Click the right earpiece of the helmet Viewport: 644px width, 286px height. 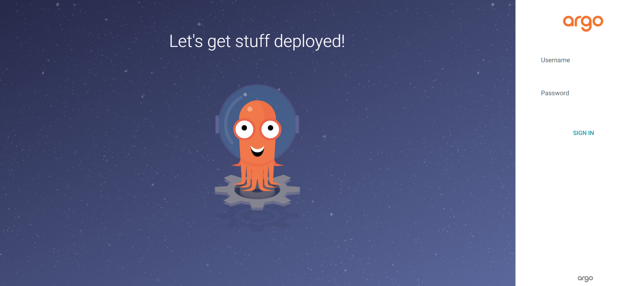point(297,124)
